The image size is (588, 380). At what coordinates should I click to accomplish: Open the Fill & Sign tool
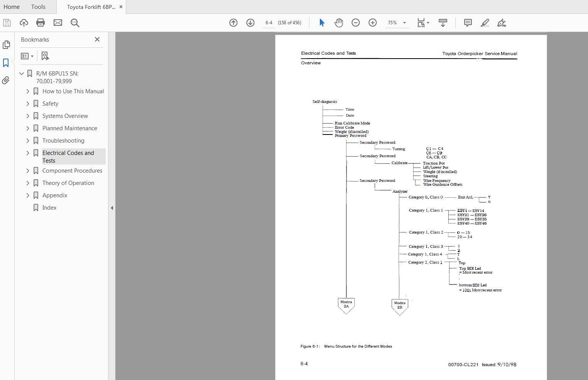[502, 22]
